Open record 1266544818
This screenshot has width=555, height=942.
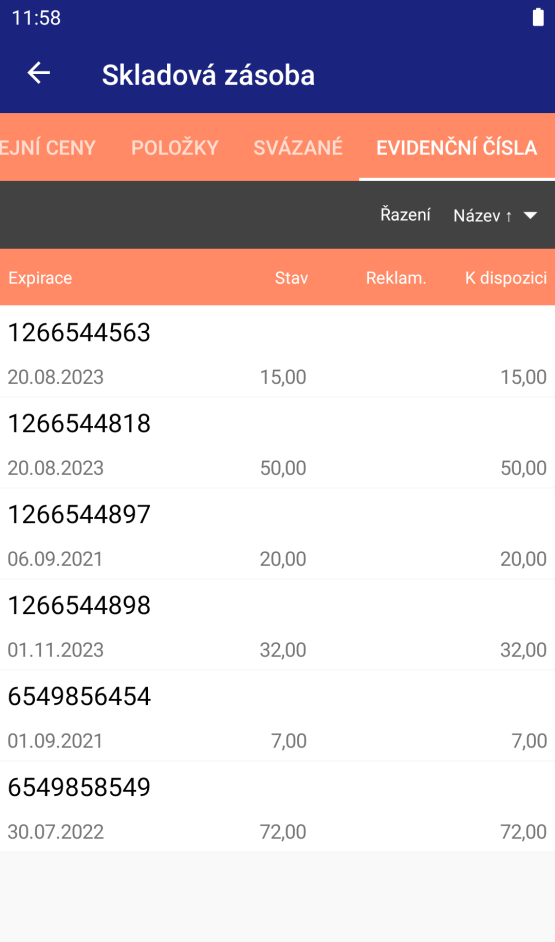tap(278, 443)
